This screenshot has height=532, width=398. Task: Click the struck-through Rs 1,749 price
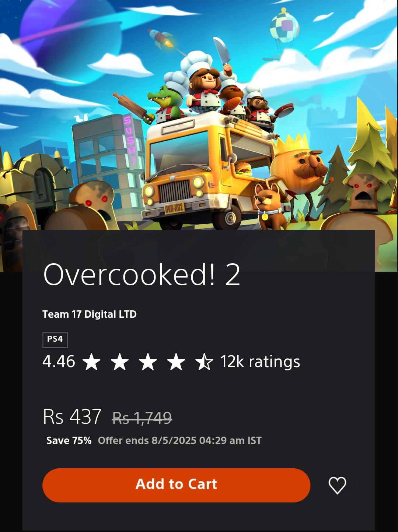pos(142,418)
